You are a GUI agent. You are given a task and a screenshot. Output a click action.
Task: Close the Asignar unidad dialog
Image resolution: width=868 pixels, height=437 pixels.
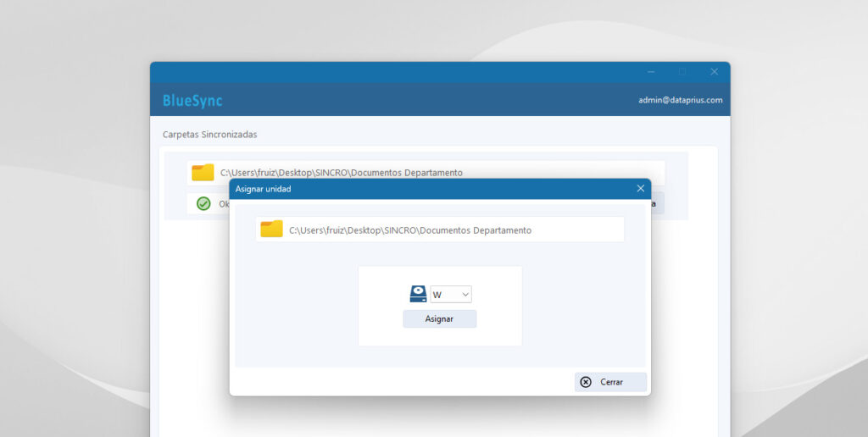[x=641, y=189]
